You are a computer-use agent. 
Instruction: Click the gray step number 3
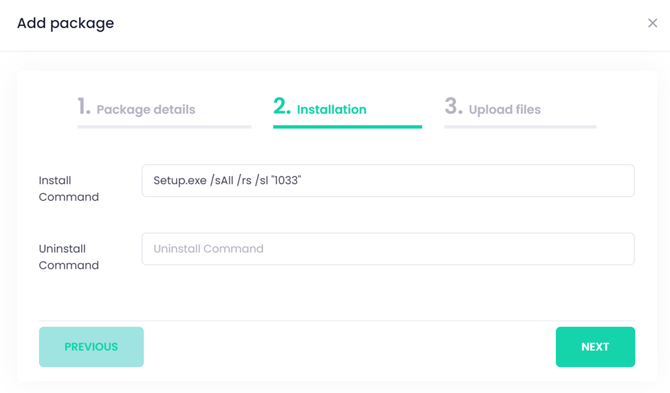pyautogui.click(x=453, y=106)
